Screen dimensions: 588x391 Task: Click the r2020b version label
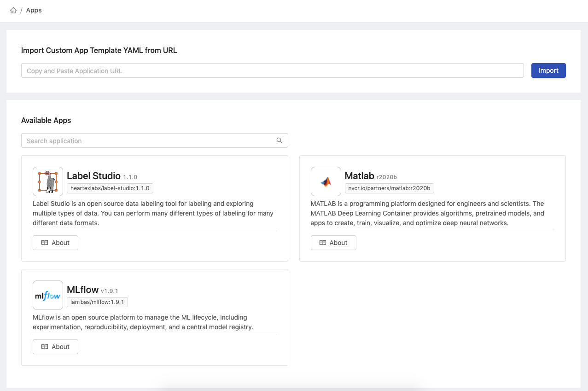pyautogui.click(x=386, y=177)
